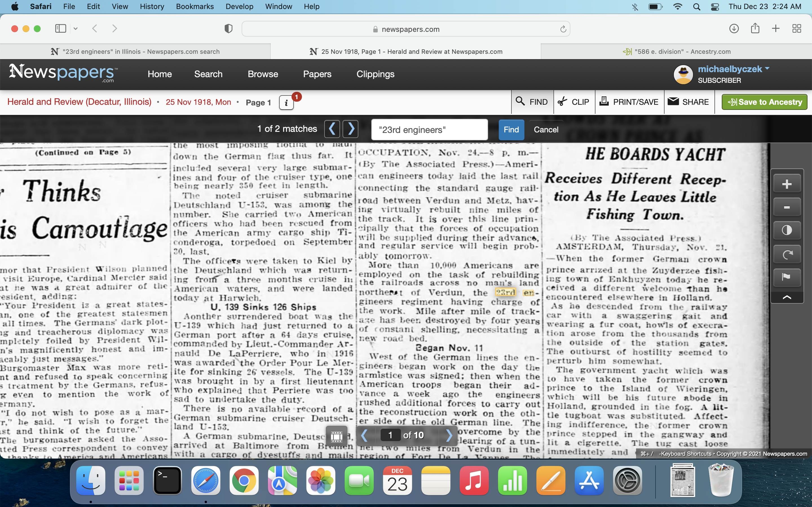Click Save to Ancestry button
Screen dimensions: 812x507
pyautogui.click(x=764, y=102)
